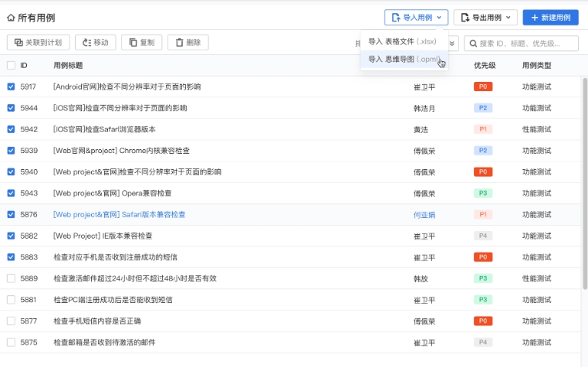
Task: Open the 导出用例 dropdown button
Action: [485, 17]
